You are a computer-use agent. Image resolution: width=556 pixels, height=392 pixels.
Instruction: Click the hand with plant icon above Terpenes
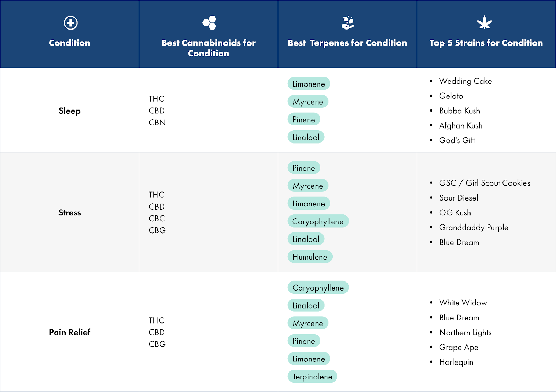348,23
